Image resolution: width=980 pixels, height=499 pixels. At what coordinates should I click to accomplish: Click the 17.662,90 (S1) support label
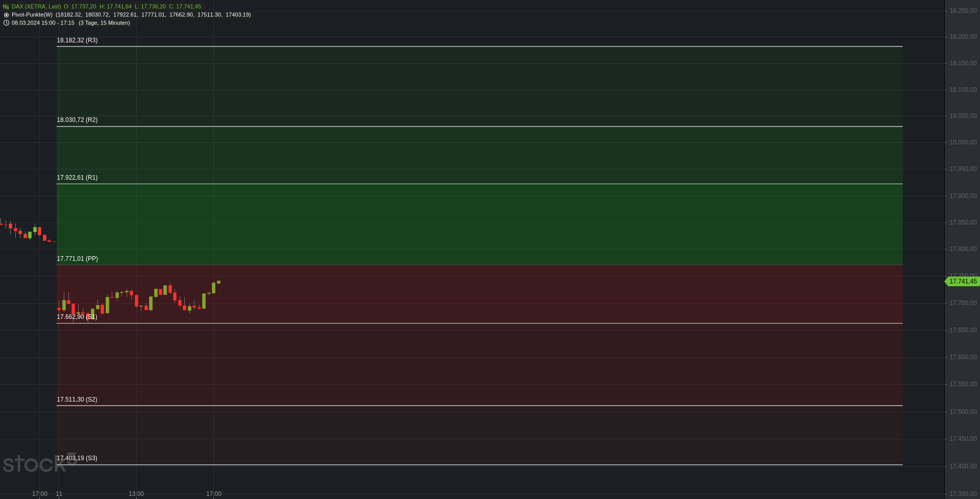pos(77,317)
